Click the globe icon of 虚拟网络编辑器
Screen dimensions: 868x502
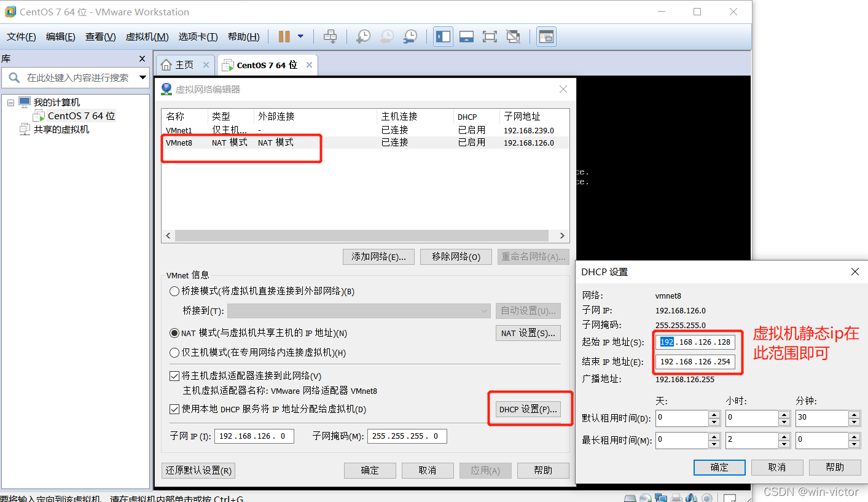[x=166, y=90]
